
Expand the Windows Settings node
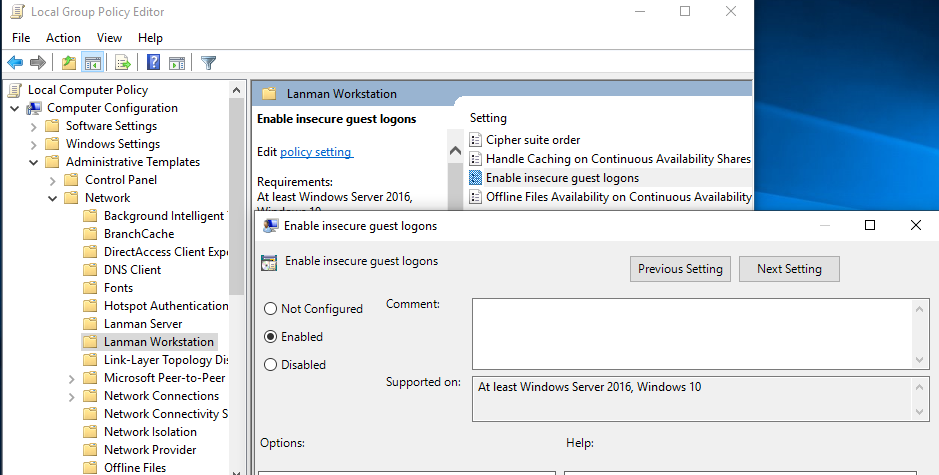click(x=34, y=144)
